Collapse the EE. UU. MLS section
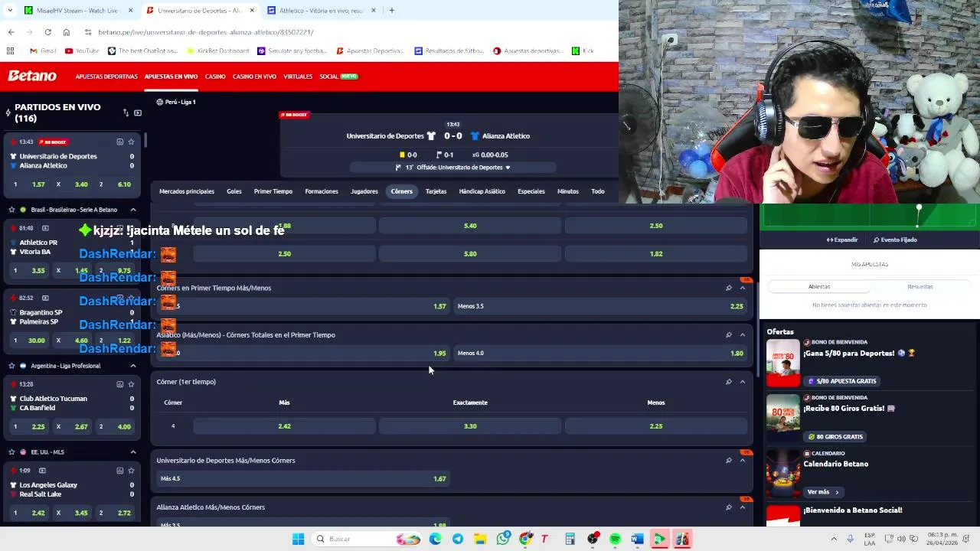Viewport: 980px width, 551px height. click(x=132, y=452)
